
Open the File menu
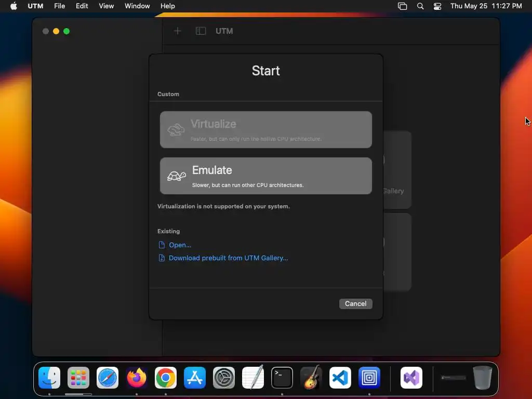[x=59, y=6]
